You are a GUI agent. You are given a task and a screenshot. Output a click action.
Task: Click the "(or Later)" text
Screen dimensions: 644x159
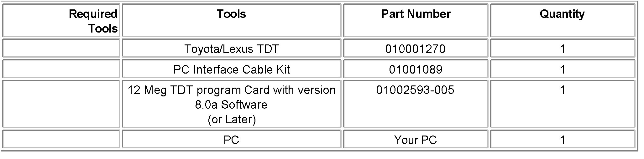point(232,119)
